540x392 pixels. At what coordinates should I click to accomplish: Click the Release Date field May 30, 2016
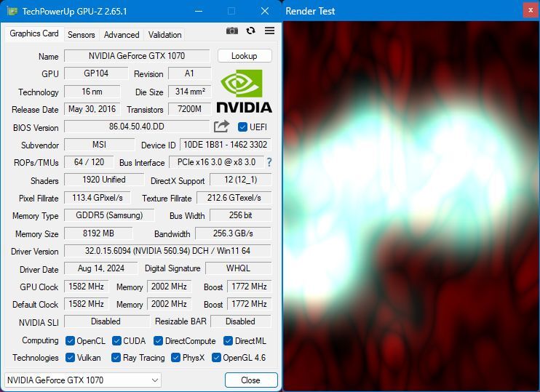coord(92,109)
